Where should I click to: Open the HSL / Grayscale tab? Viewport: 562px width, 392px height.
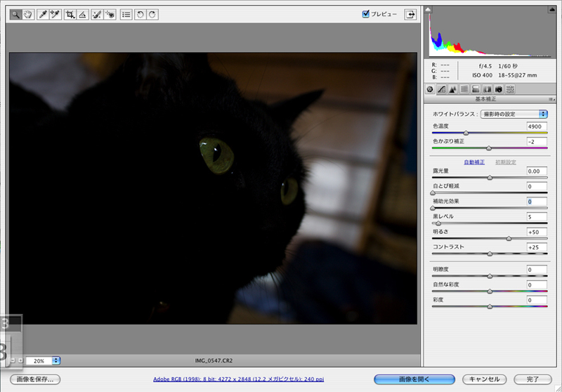(x=464, y=89)
